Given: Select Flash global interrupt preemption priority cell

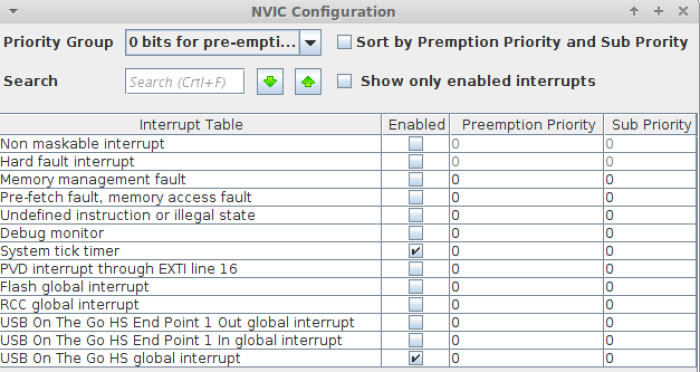Looking at the screenshot, I should pyautogui.click(x=527, y=287).
